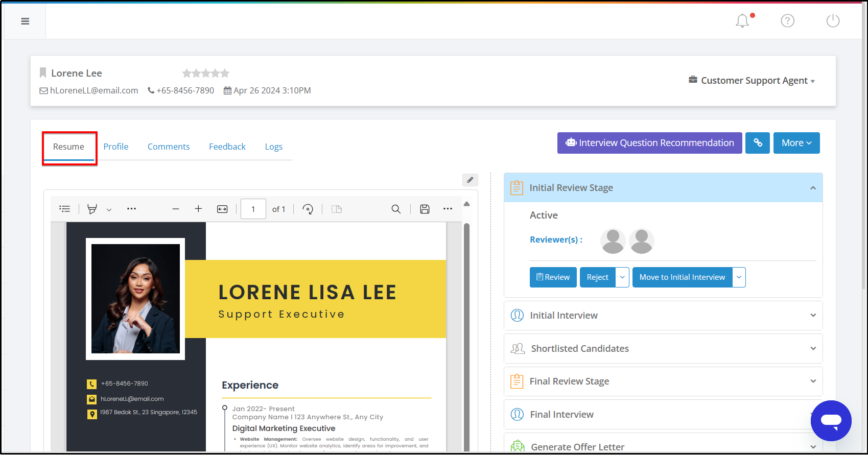Save the resume PDF
868x455 pixels.
tap(425, 209)
